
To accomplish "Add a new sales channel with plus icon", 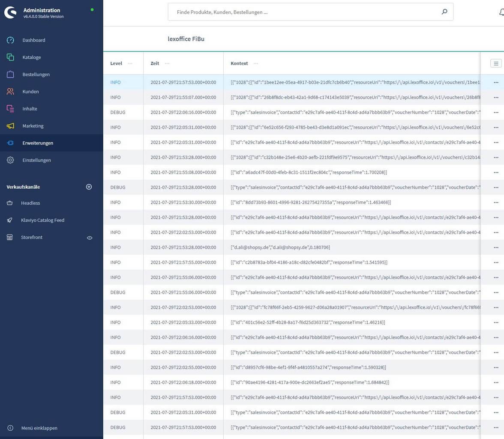I will coord(89,187).
